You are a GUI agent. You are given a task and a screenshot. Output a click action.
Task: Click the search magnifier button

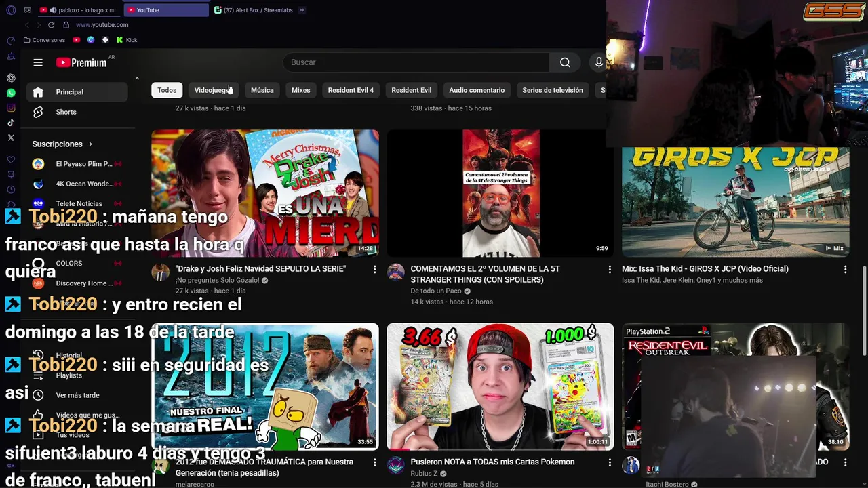tap(565, 62)
